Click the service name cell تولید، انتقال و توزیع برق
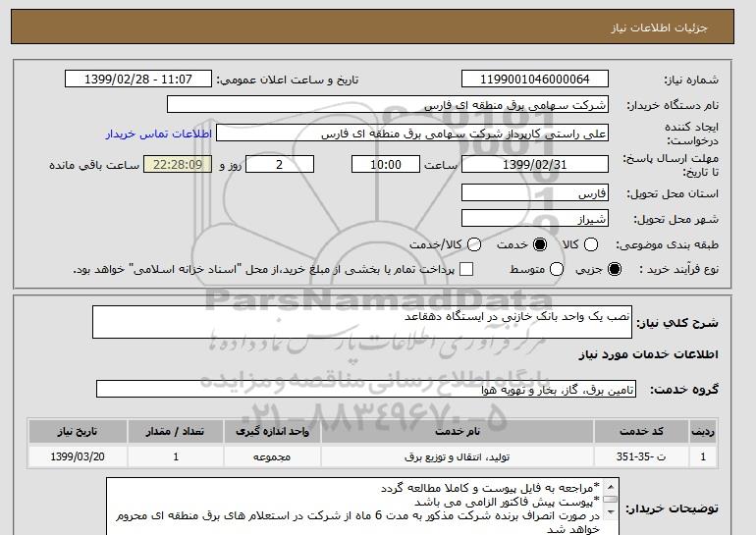The width and height of the screenshot is (756, 535). click(458, 456)
